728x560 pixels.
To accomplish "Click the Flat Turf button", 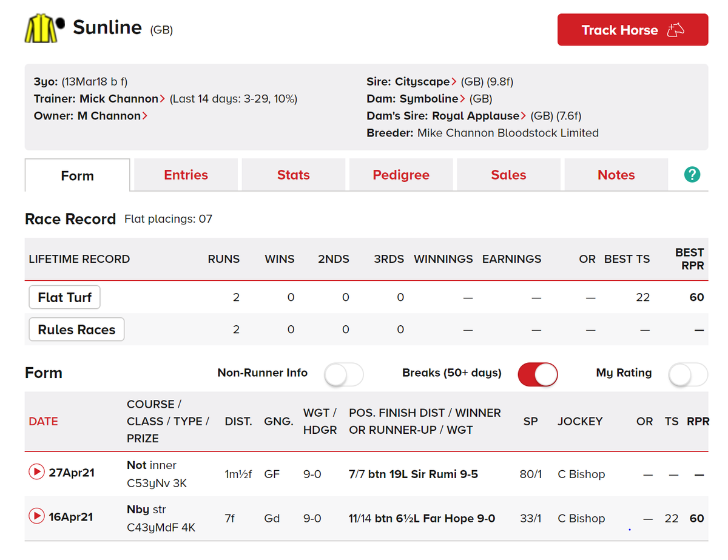I will (64, 297).
